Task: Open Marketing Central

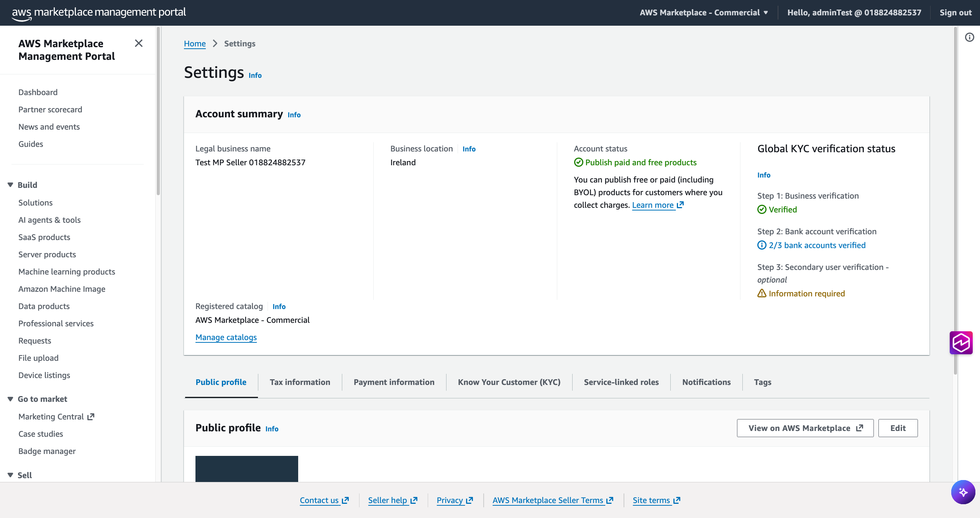Action: click(x=56, y=416)
